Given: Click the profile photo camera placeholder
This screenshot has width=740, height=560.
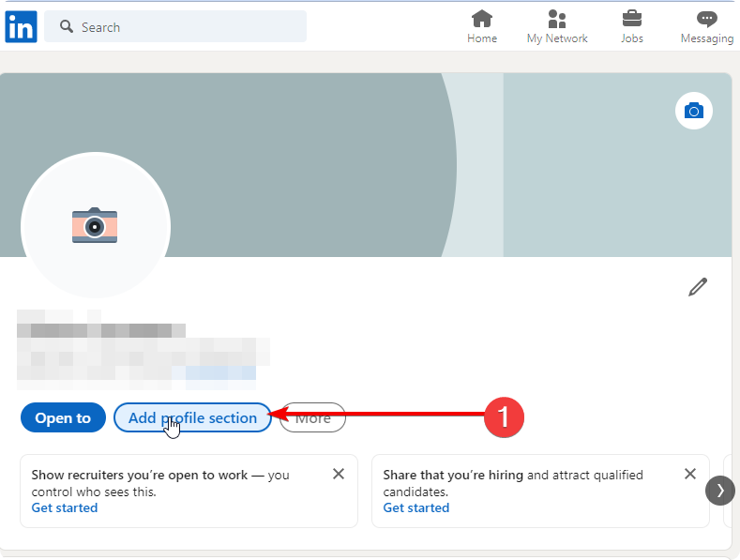Looking at the screenshot, I should [x=95, y=226].
